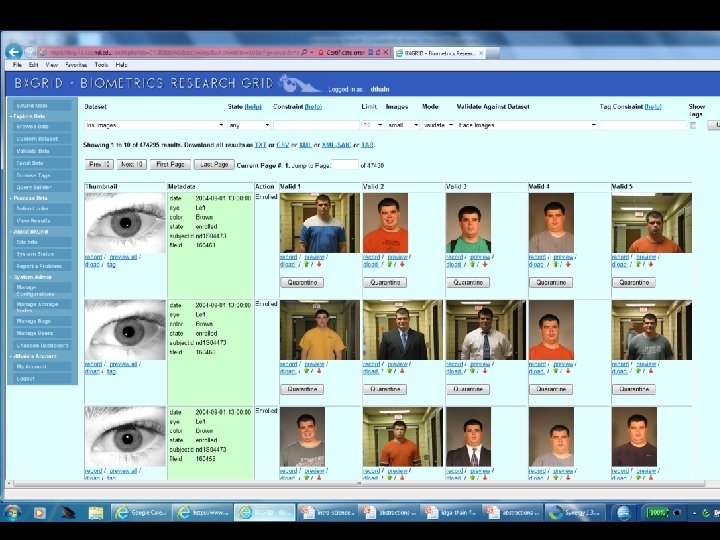Open System Status in the sidebar
This screenshot has height=540, width=720.
coord(42,254)
